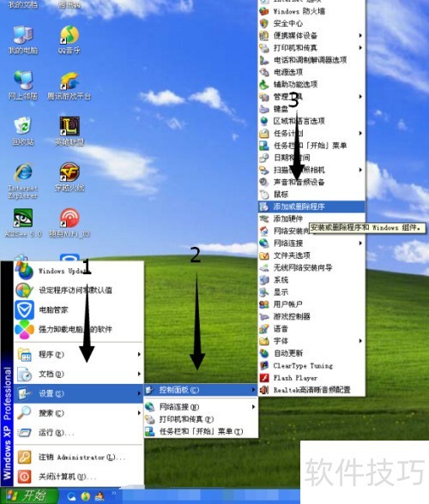The image size is (429, 504).
Task: Expand the 程序(P) submenu arrow
Action: (139, 354)
